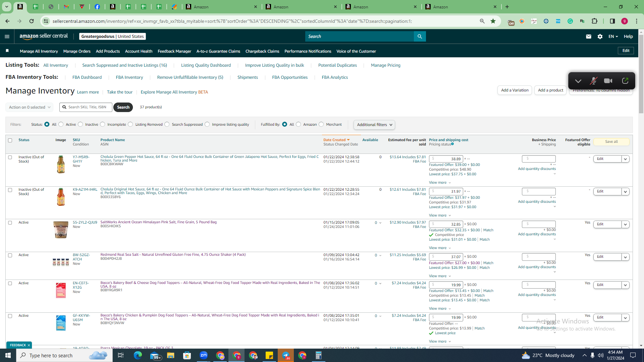The width and height of the screenshot is (644, 362).
Task: Open Account Health in the favorites bar
Action: click(x=139, y=51)
